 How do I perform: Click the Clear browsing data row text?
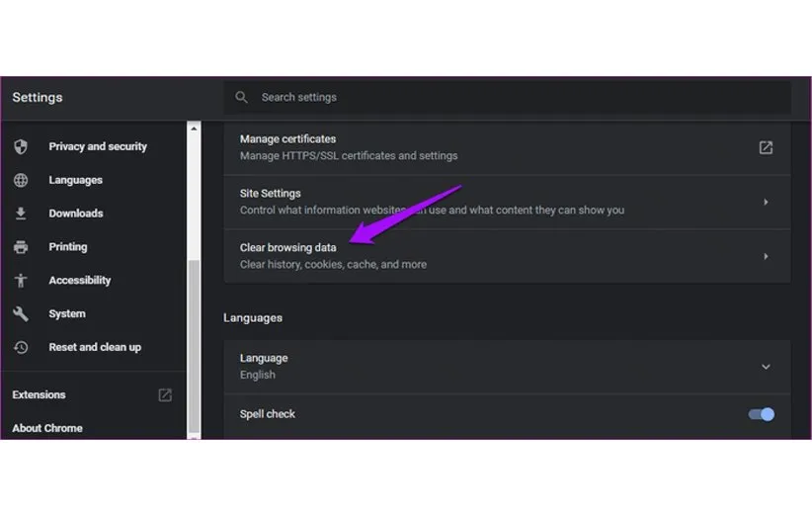click(288, 248)
